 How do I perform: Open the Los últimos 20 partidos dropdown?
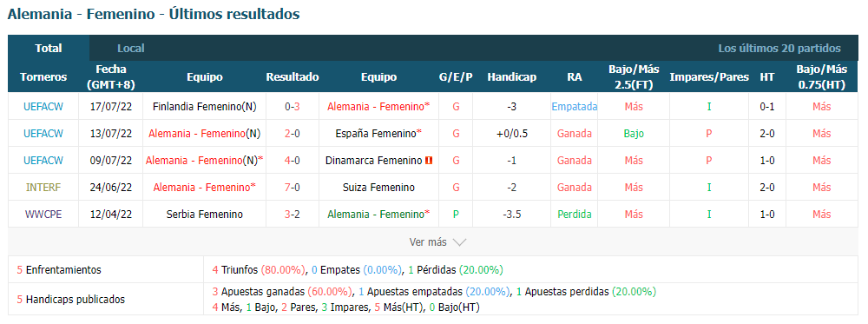[x=779, y=48]
